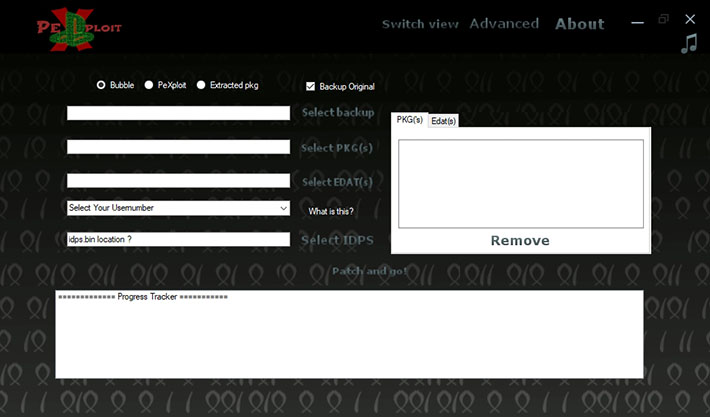
Task: Toggle the Backup Original checkbox
Action: coord(340,86)
